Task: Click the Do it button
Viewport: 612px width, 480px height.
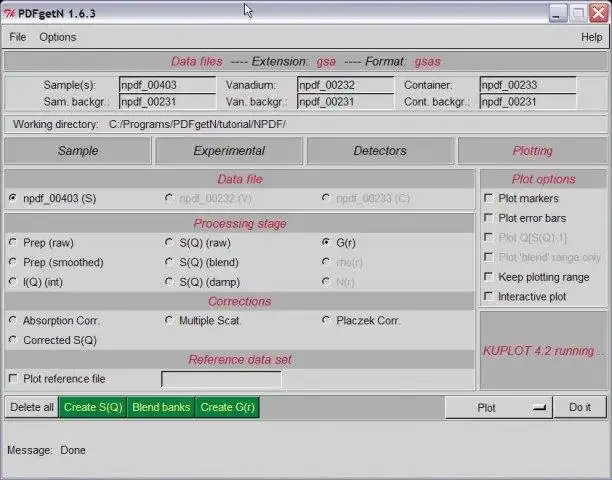Action: pyautogui.click(x=580, y=407)
